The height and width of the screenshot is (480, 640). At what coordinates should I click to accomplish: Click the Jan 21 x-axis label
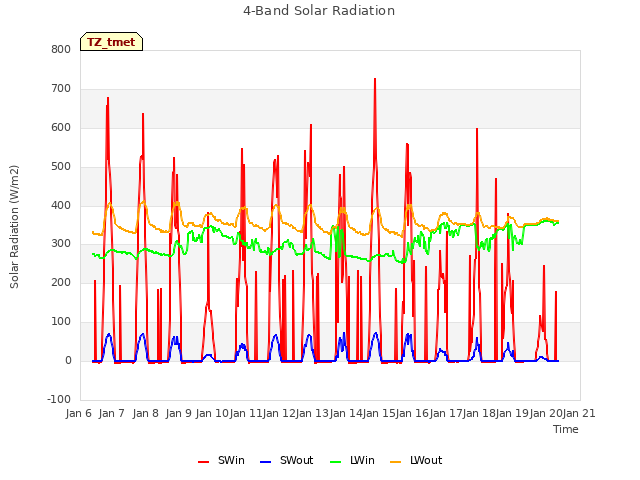(579, 413)
